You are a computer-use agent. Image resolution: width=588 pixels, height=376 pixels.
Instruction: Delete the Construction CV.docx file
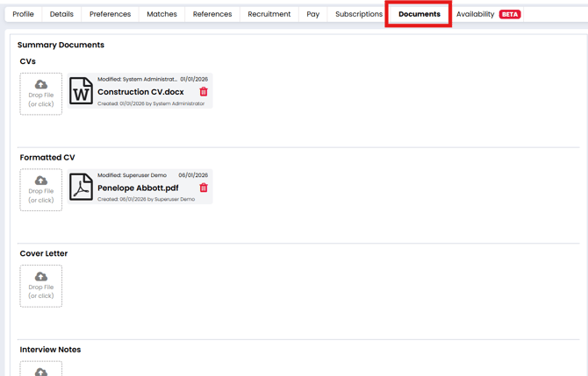(204, 92)
